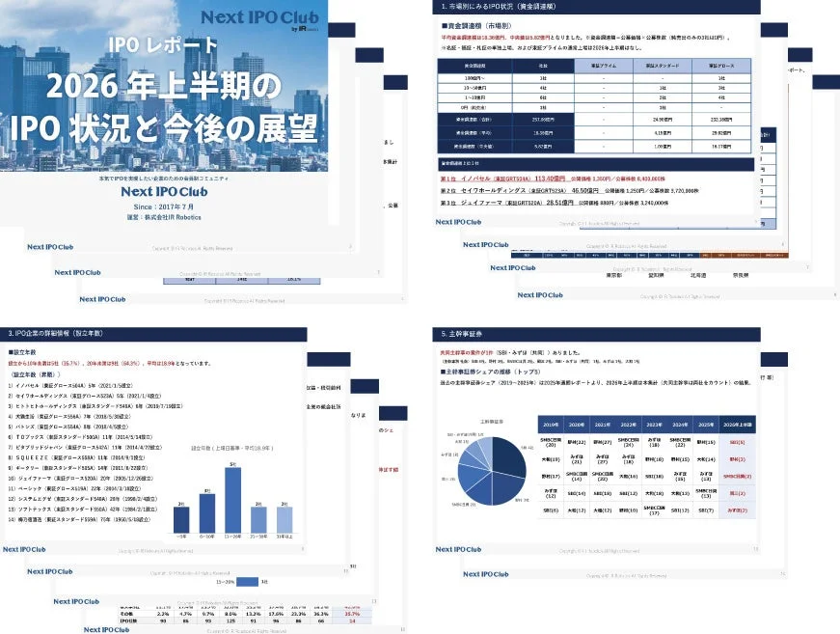This screenshot has height=634, width=840.
Task: Click the Next IPO Club footer logo on slide 3
Action: coord(24,549)
